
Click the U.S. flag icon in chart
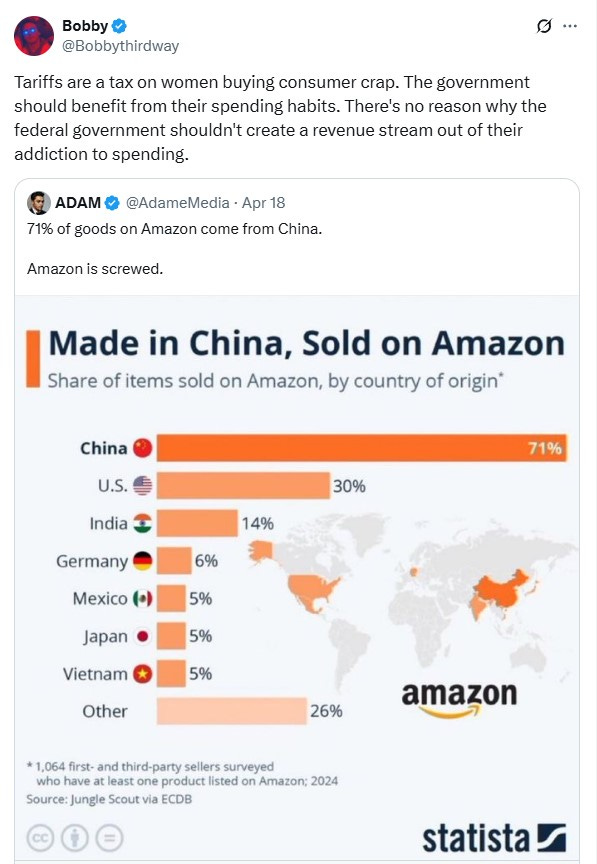143,485
